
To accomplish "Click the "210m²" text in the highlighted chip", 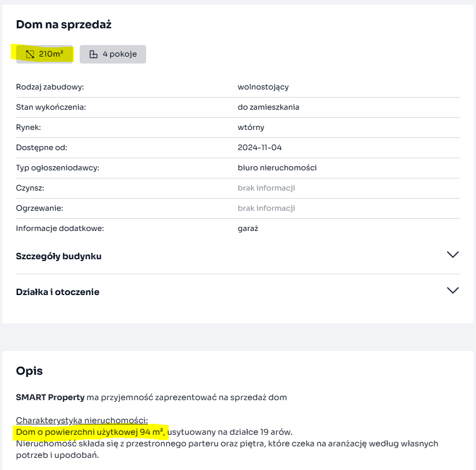I will pos(51,54).
